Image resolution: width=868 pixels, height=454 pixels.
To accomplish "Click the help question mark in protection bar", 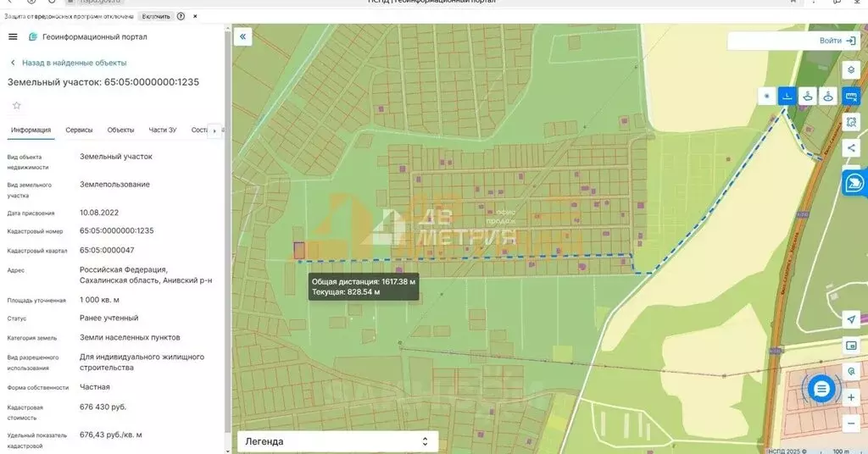I will tap(181, 17).
